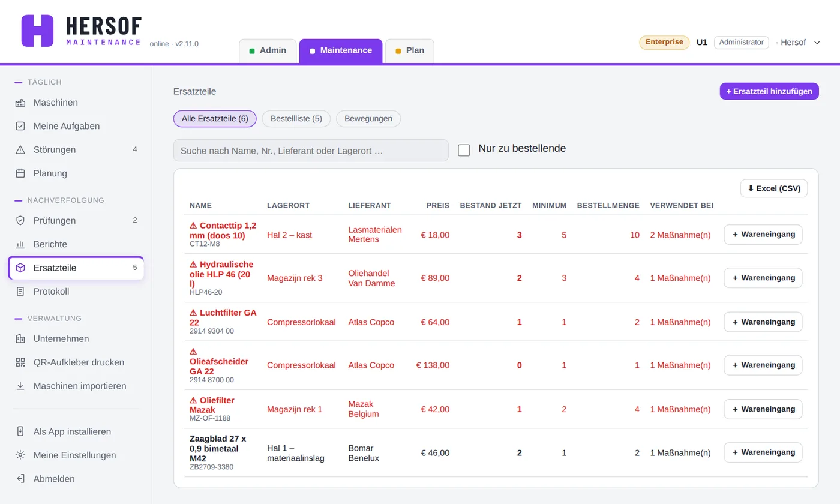Viewport: 840px width, 504px height.
Task: Click the Administrator role badge
Action: (742, 42)
